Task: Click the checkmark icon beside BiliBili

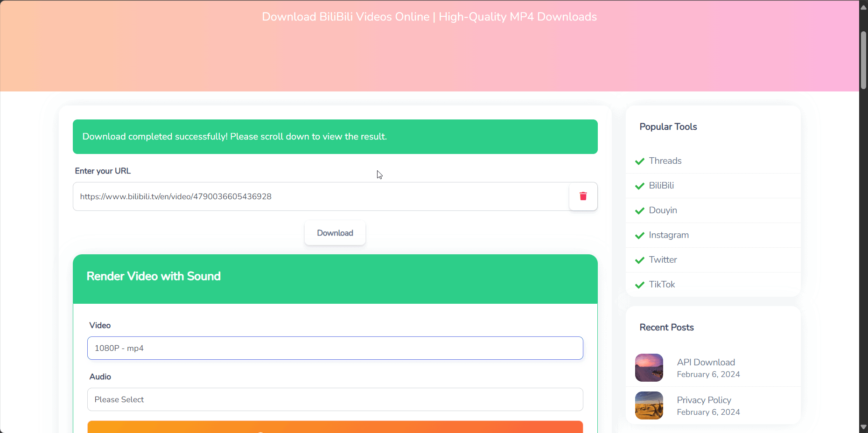Action: (639, 186)
